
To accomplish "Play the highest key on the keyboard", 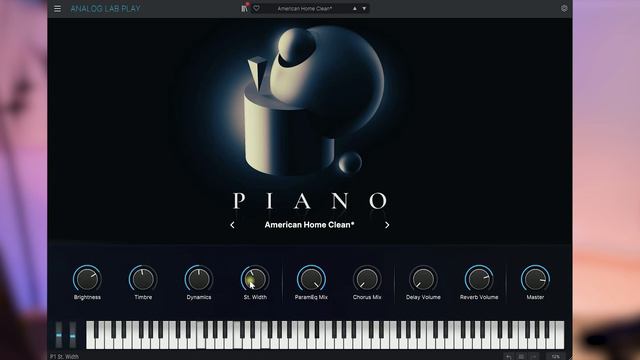I will 560,336.
